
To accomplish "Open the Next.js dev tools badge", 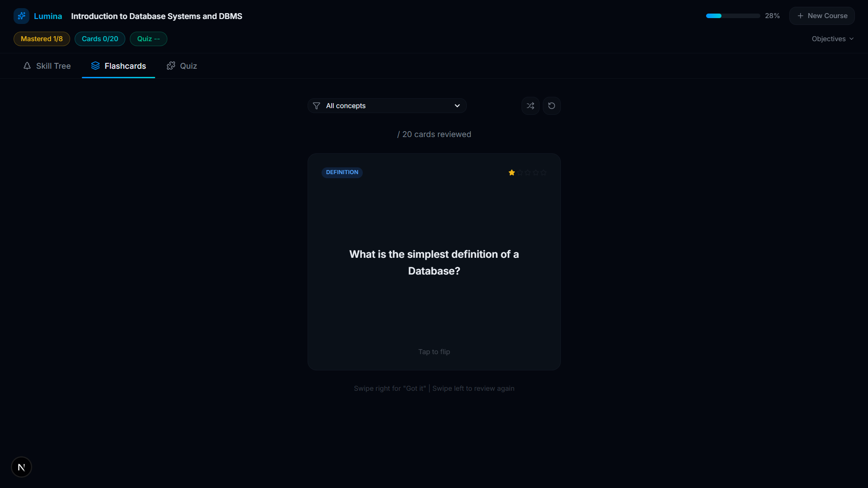I will pos(21,467).
